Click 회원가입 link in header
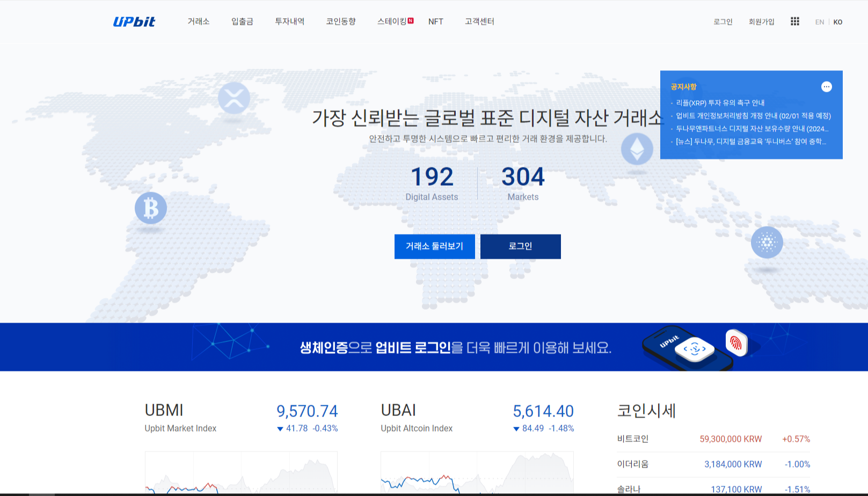This screenshot has height=496, width=868. coord(762,22)
